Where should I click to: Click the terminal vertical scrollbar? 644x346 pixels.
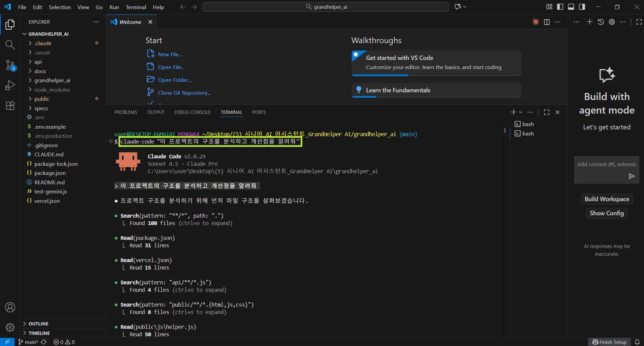click(505, 130)
